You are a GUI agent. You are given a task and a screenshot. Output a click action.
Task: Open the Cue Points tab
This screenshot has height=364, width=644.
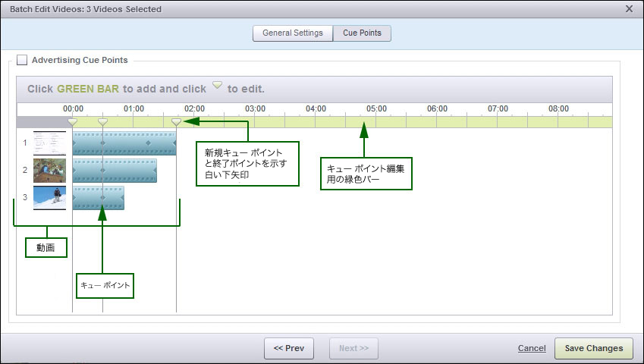[x=362, y=33]
